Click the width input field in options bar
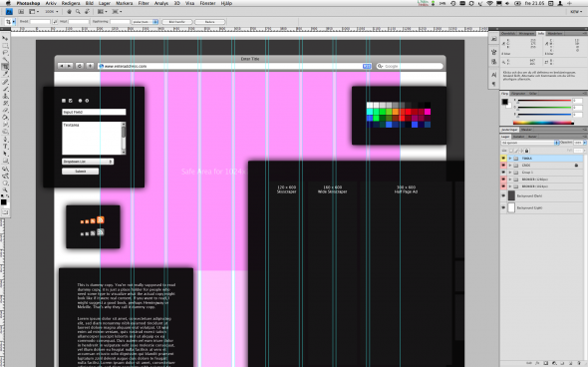Image resolution: width=588 pixels, height=367 pixels. 40,22
